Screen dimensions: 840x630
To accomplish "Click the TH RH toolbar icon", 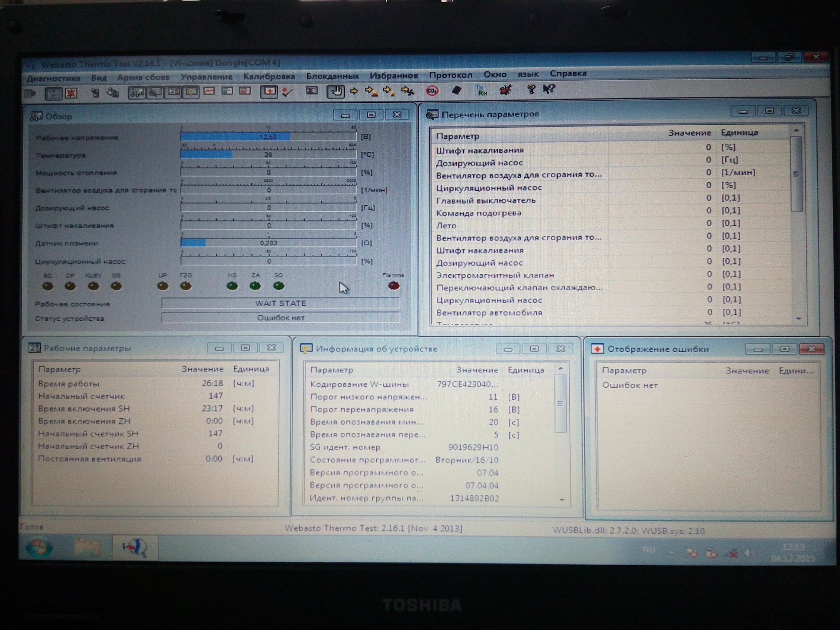I will [x=481, y=90].
